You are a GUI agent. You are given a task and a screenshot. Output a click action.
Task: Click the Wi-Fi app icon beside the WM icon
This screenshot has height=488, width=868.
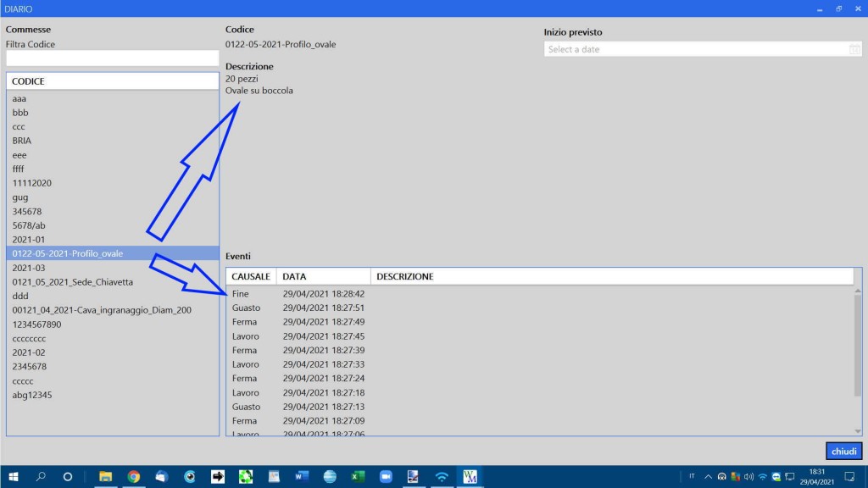(x=442, y=476)
